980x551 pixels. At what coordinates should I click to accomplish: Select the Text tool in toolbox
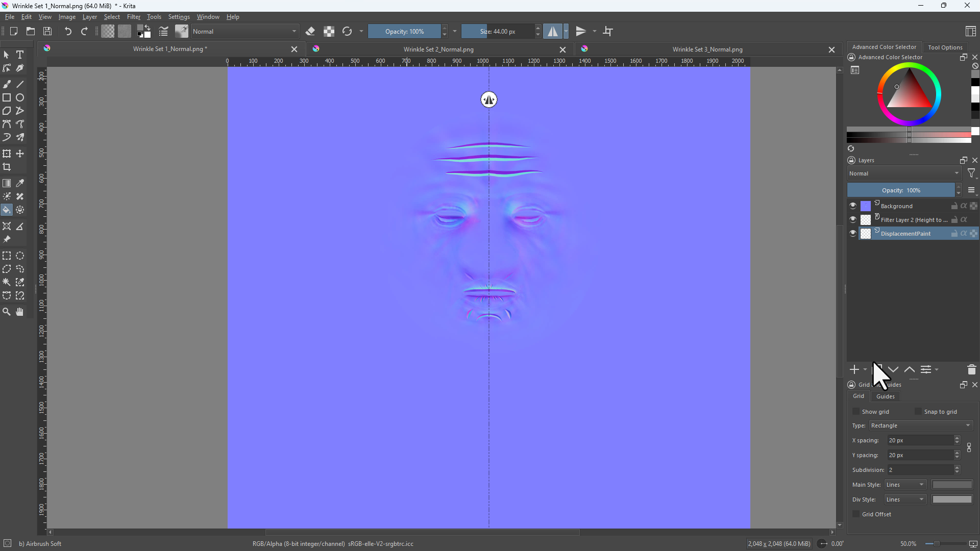pos(20,55)
